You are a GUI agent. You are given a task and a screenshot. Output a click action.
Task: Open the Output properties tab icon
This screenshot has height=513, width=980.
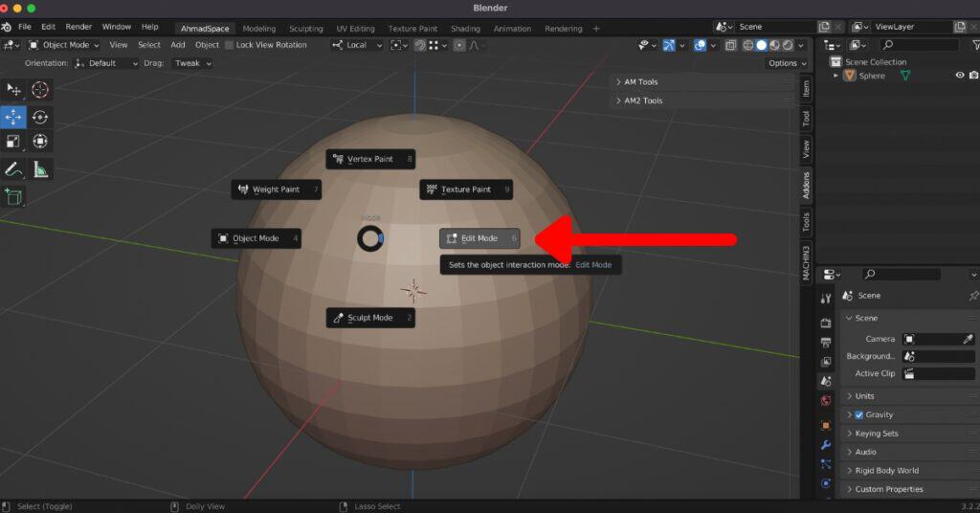tap(826, 343)
